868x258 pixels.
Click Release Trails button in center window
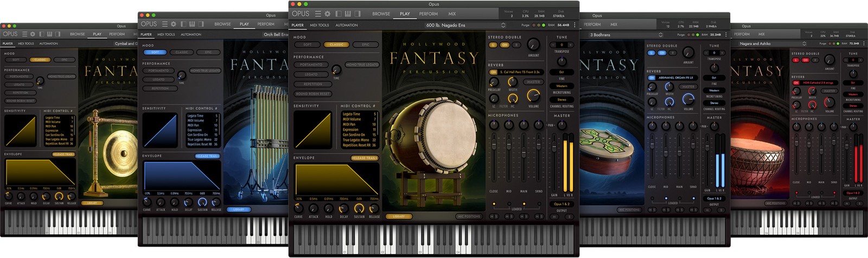click(365, 158)
